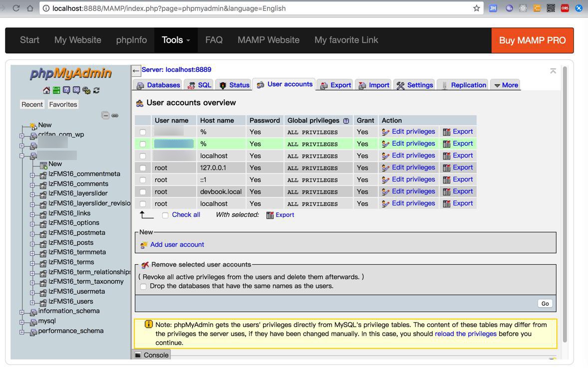Image resolution: width=588 pixels, height=368 pixels.
Task: Tick the Check all checkbox
Action: (165, 215)
